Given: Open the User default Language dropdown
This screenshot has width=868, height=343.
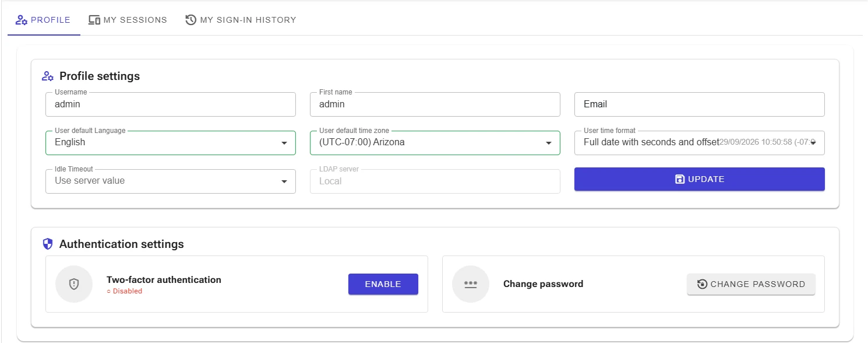Looking at the screenshot, I should 171,143.
